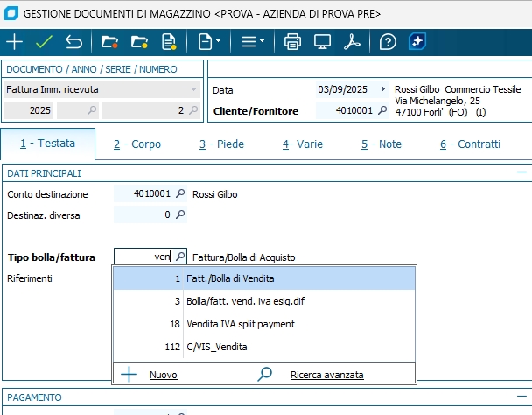Viewport: 532px width, 415px height.
Task: Open help question mark icon
Action: coord(388,42)
